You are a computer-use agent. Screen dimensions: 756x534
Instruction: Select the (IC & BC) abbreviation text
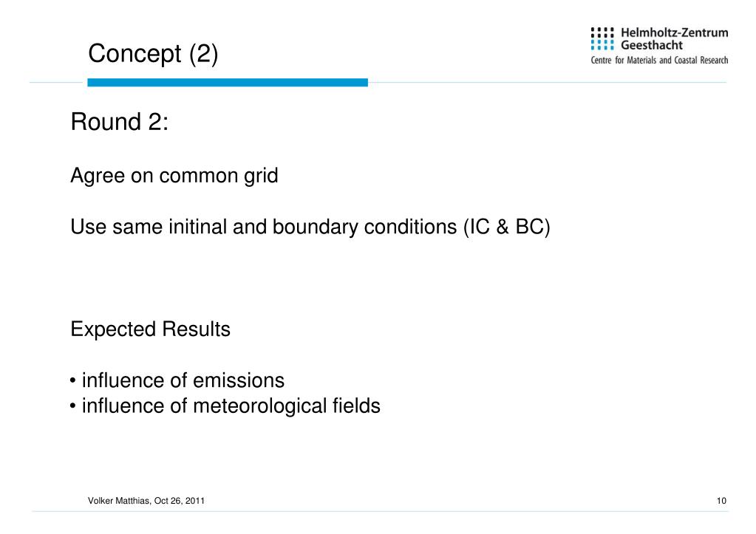[x=506, y=227]
